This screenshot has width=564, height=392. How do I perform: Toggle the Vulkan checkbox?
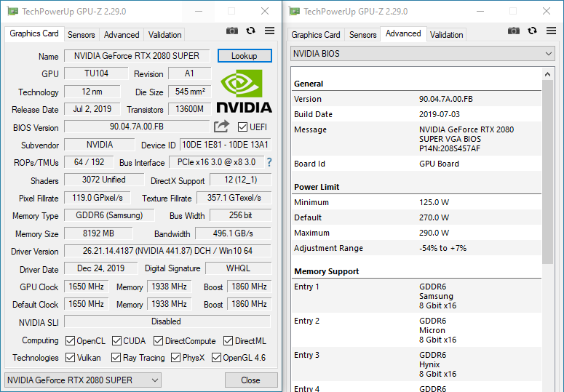pyautogui.click(x=70, y=358)
